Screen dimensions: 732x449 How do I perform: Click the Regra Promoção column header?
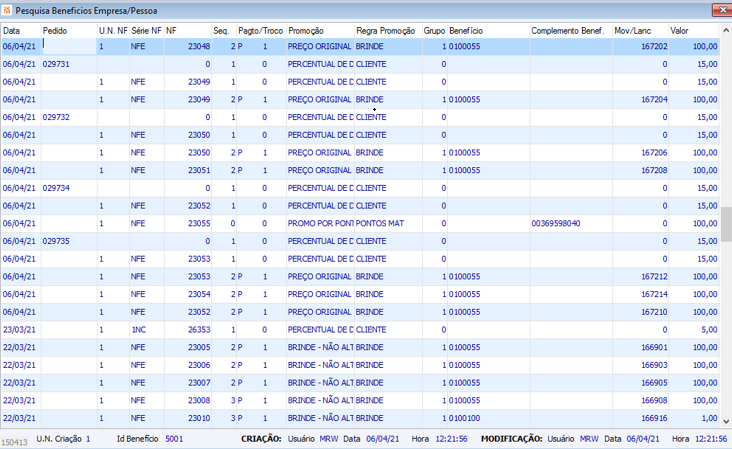click(388, 31)
